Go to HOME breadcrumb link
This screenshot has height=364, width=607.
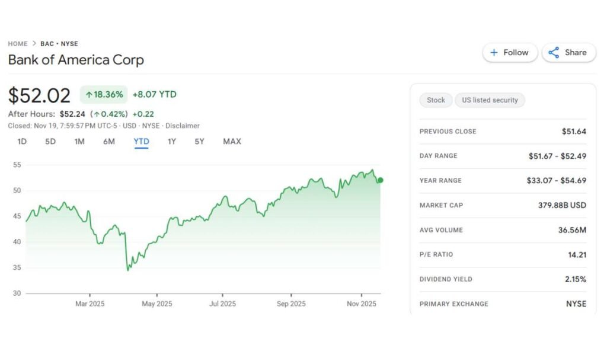pyautogui.click(x=18, y=44)
